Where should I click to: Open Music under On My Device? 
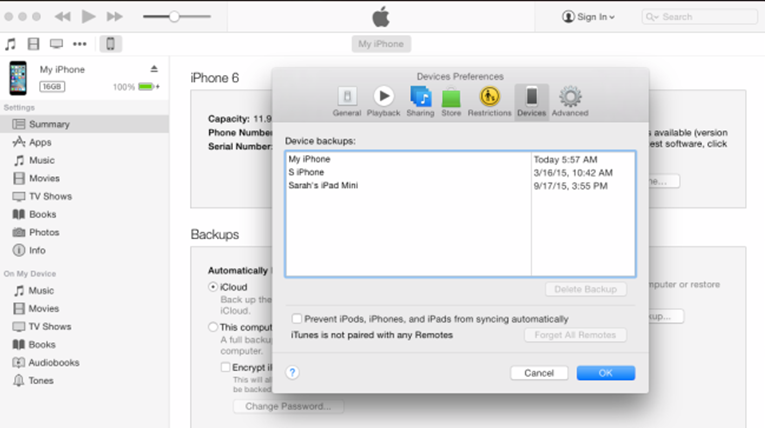tap(84, 290)
